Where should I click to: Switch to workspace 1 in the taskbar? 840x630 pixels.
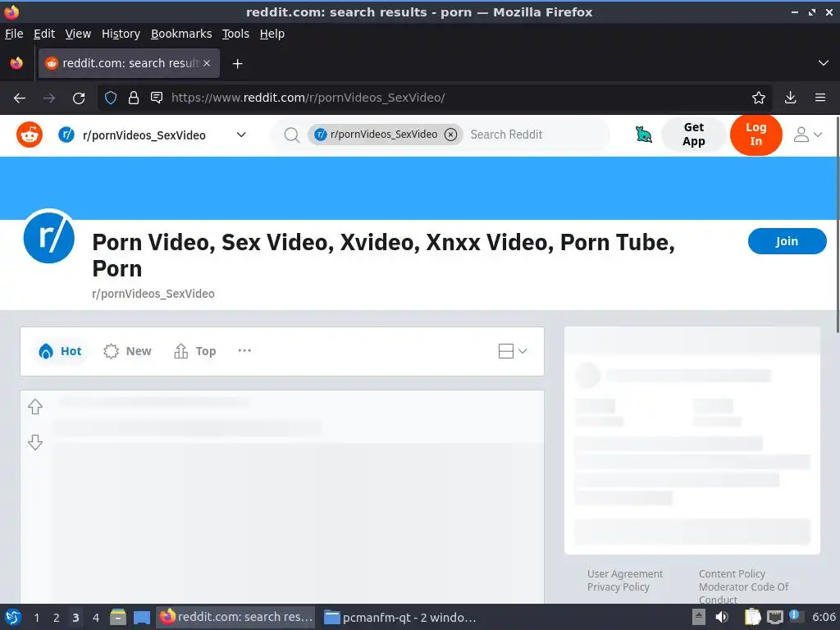tap(36, 618)
